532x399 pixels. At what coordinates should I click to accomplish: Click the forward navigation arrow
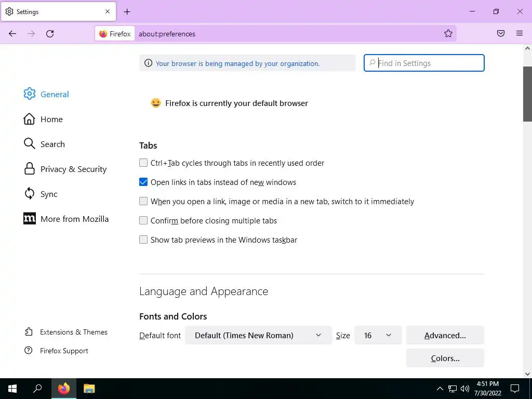pyautogui.click(x=31, y=34)
